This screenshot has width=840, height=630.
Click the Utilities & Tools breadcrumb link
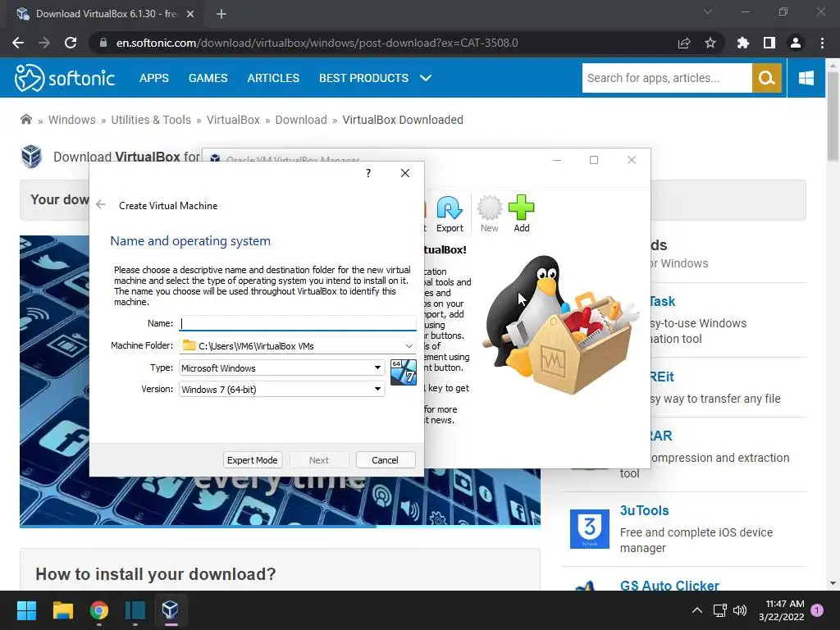pos(151,120)
